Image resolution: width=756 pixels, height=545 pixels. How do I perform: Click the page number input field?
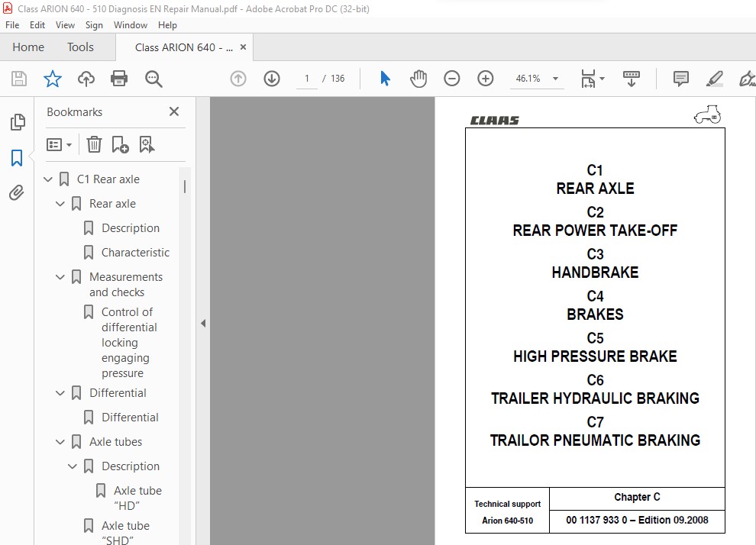pos(307,79)
